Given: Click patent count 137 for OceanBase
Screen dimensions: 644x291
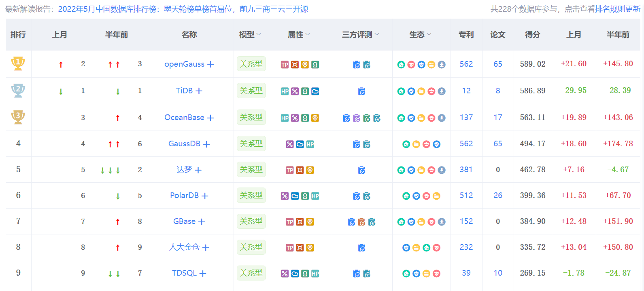Looking at the screenshot, I should tap(466, 117).
